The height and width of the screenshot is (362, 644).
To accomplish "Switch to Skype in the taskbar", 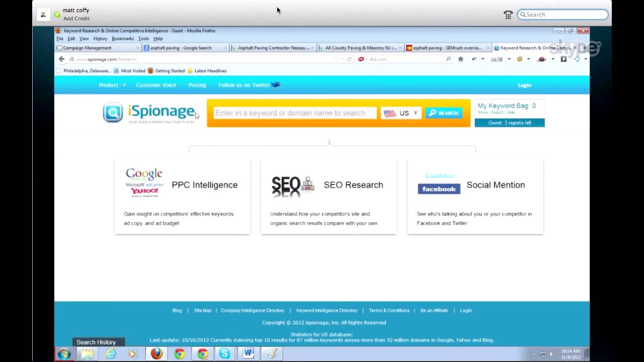I will 225,354.
